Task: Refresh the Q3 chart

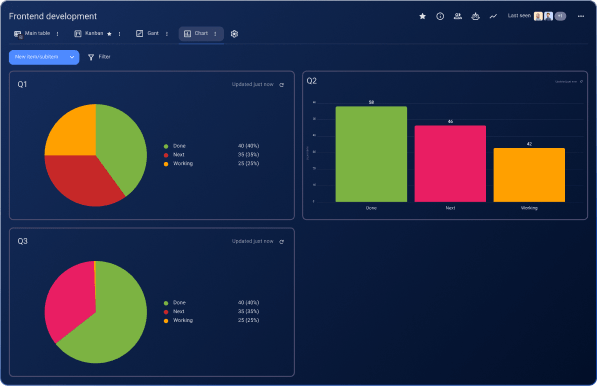Action: coord(282,242)
